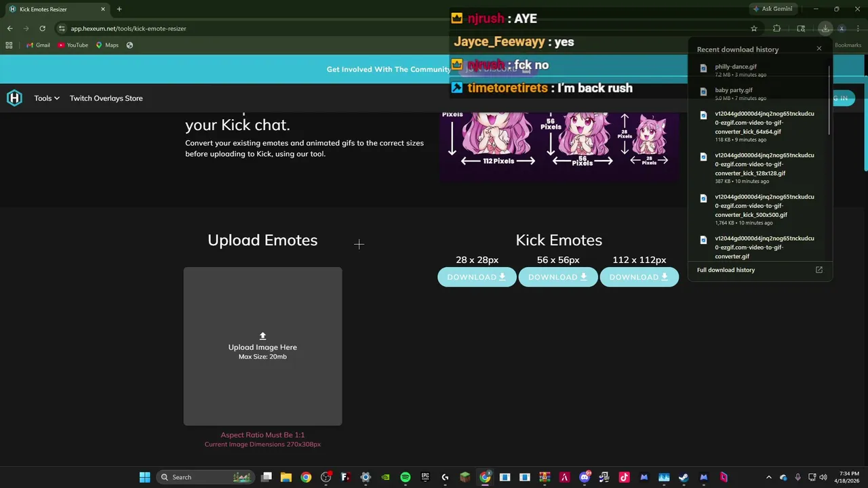Select the Kick Emotes Resizer tab
Screen dimensions: 868x488
pyautogui.click(x=57, y=9)
